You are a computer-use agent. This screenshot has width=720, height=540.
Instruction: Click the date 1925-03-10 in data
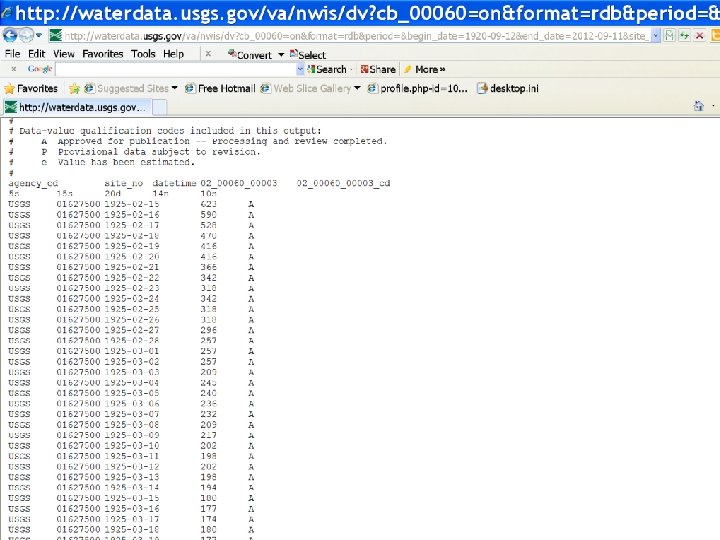tap(132, 446)
